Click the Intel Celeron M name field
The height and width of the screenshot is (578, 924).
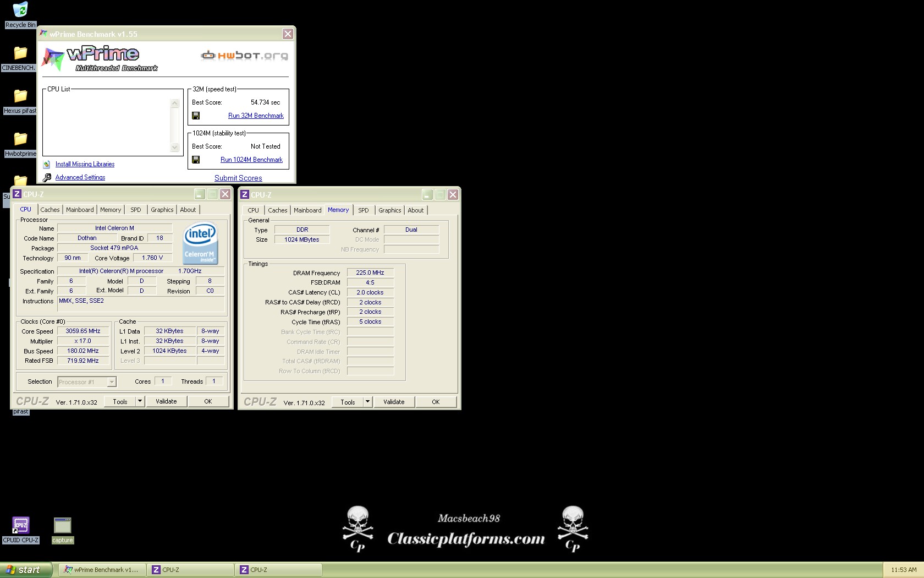pos(114,228)
